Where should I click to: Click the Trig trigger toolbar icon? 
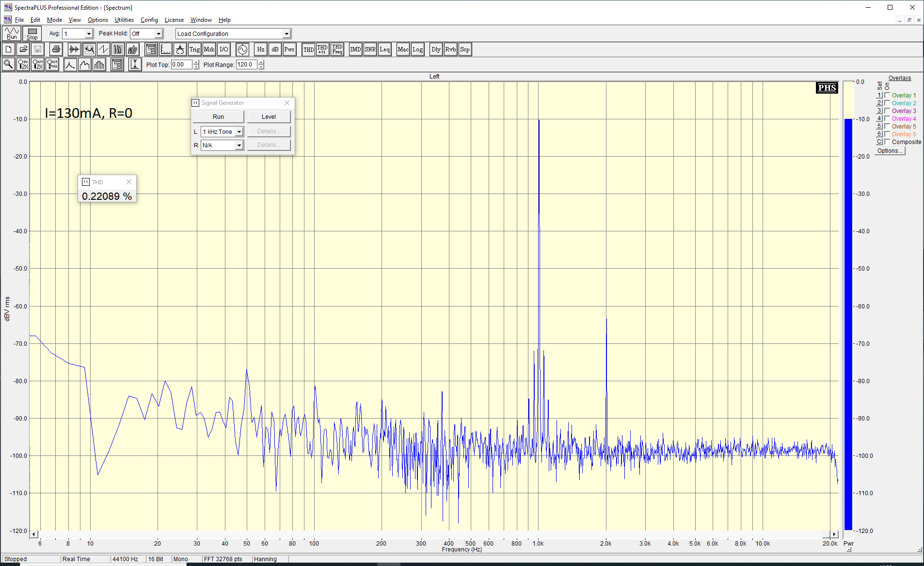(x=194, y=49)
